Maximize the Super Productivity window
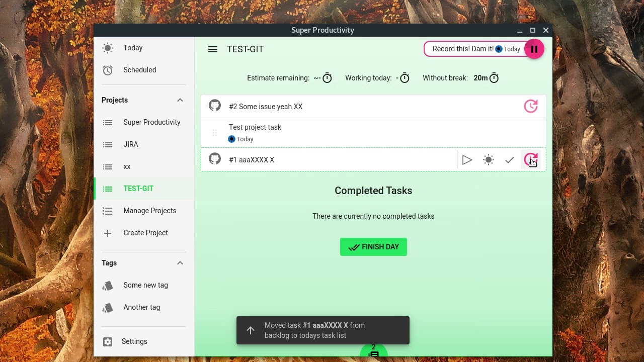Viewport: 644px width, 362px height. (x=533, y=30)
